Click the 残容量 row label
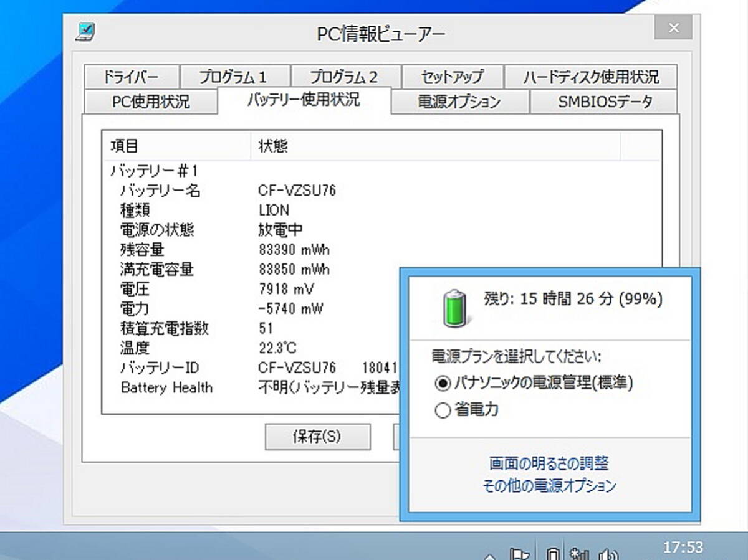Viewport: 748px width, 560px height. (142, 250)
